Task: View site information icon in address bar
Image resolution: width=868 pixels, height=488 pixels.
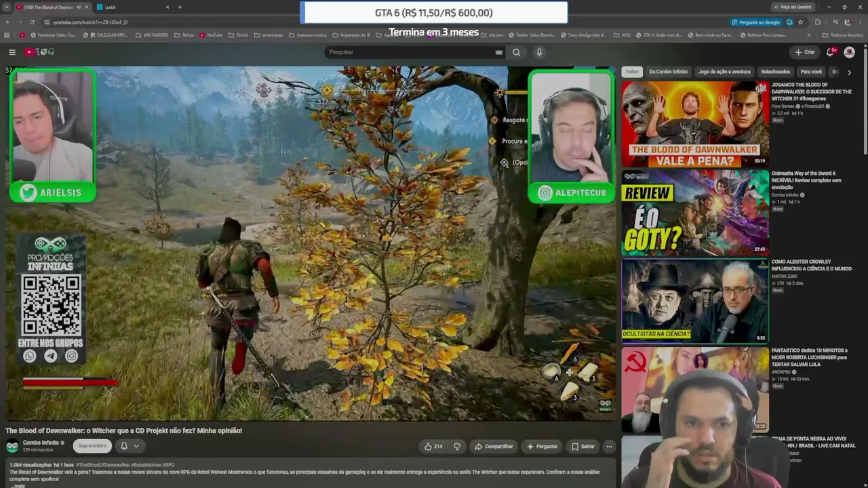Action: click(46, 22)
